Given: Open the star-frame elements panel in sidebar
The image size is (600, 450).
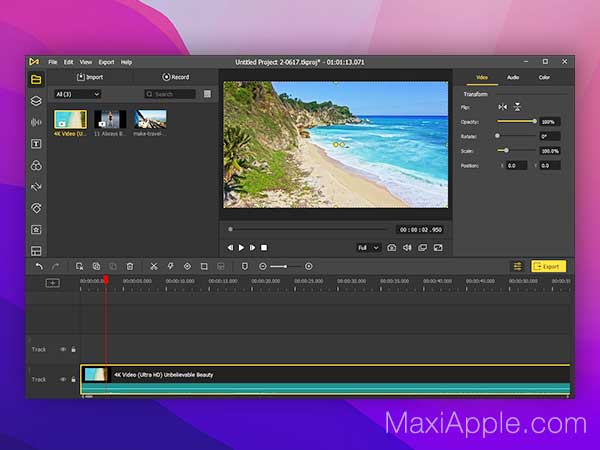Looking at the screenshot, I should tap(36, 230).
